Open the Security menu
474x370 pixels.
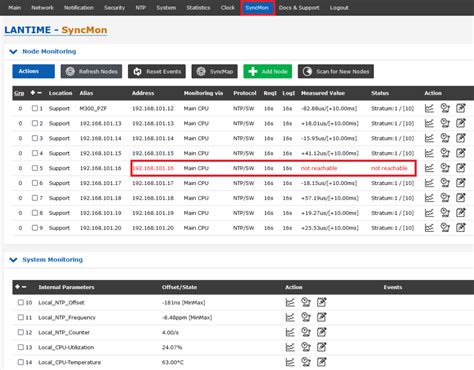click(114, 8)
